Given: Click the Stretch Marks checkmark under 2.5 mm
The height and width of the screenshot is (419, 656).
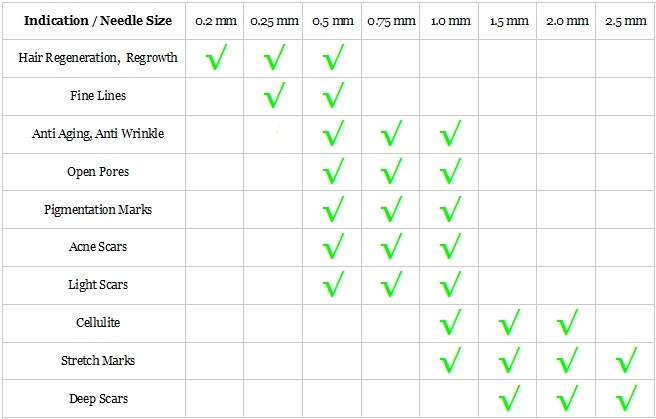Looking at the screenshot, I should (626, 360).
